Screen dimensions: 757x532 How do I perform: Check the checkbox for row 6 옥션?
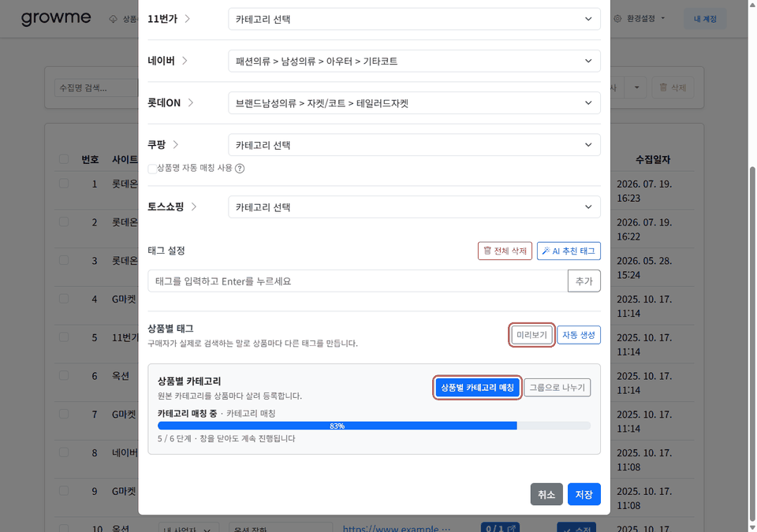(x=64, y=375)
